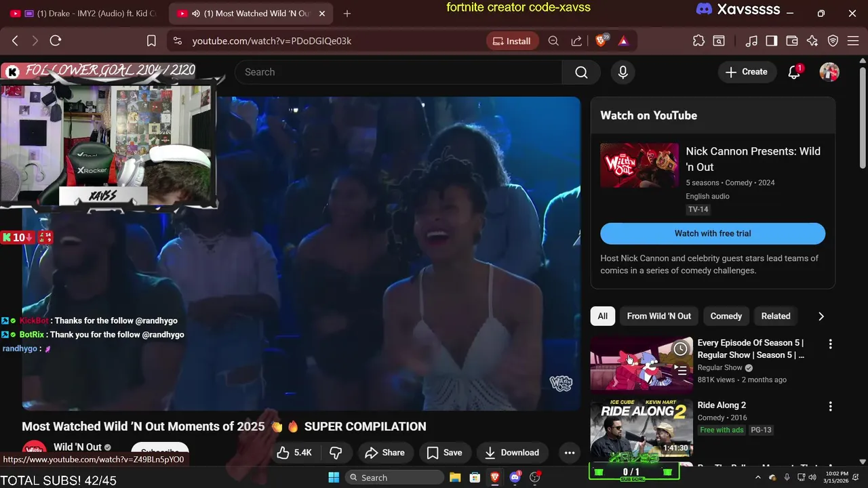Click the Regular Show channel name
The image size is (868, 488).
tap(719, 367)
